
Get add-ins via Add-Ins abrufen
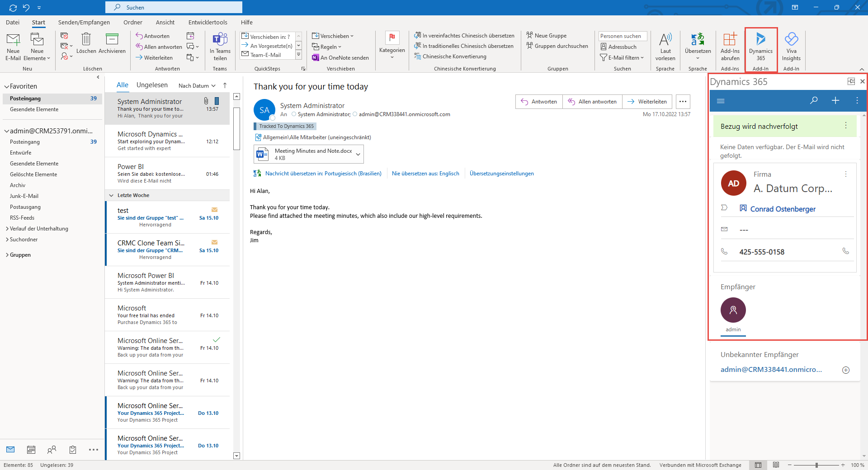(x=730, y=47)
